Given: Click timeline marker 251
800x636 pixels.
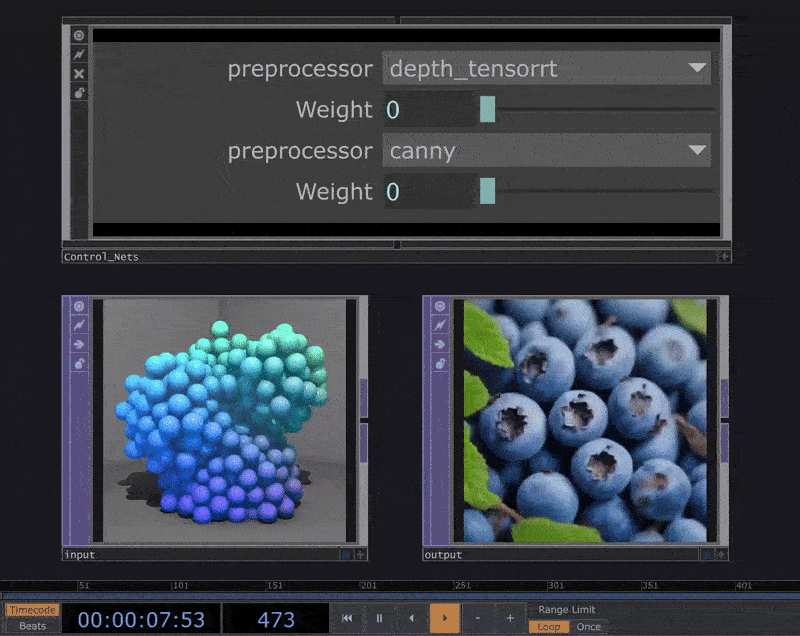Looking at the screenshot, I should tap(462, 586).
